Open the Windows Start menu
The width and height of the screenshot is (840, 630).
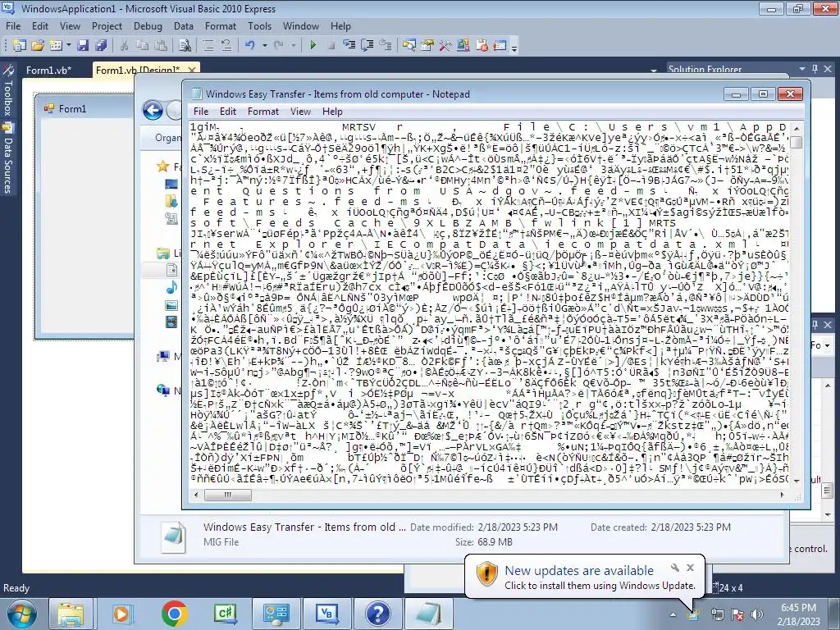[x=21, y=614]
